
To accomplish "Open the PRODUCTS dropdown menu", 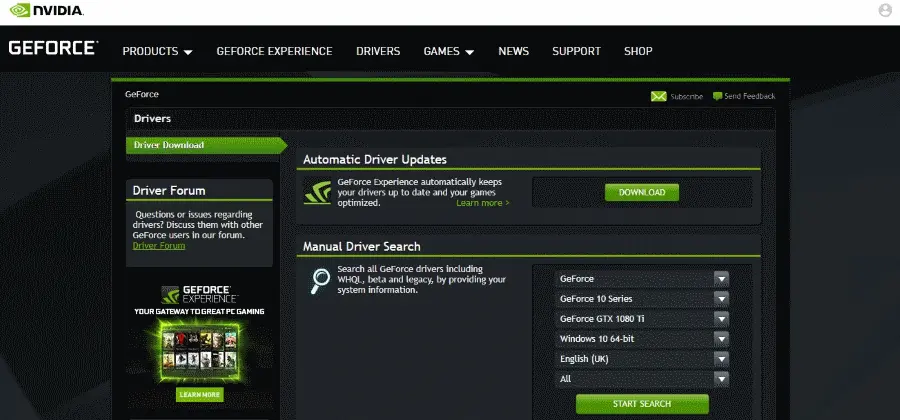I will click(x=157, y=51).
